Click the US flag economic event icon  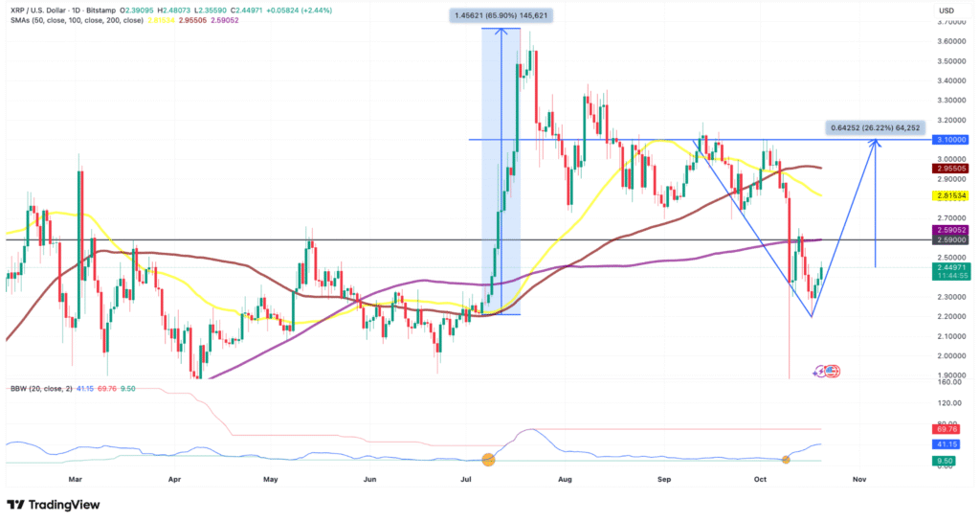pyautogui.click(x=833, y=371)
